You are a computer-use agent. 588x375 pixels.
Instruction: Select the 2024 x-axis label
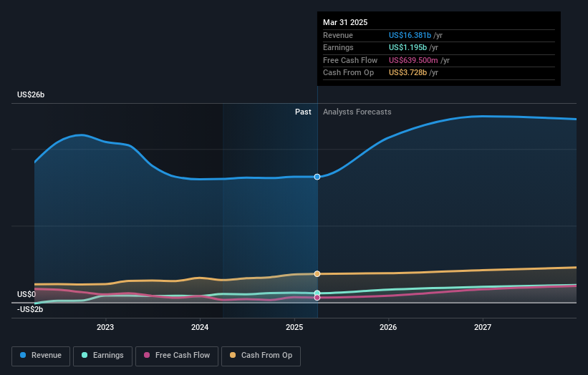(x=200, y=327)
